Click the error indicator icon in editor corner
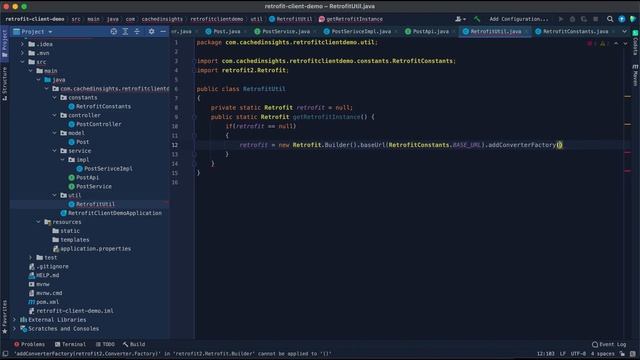The width and height of the screenshot is (640, 360). pyautogui.click(x=590, y=43)
